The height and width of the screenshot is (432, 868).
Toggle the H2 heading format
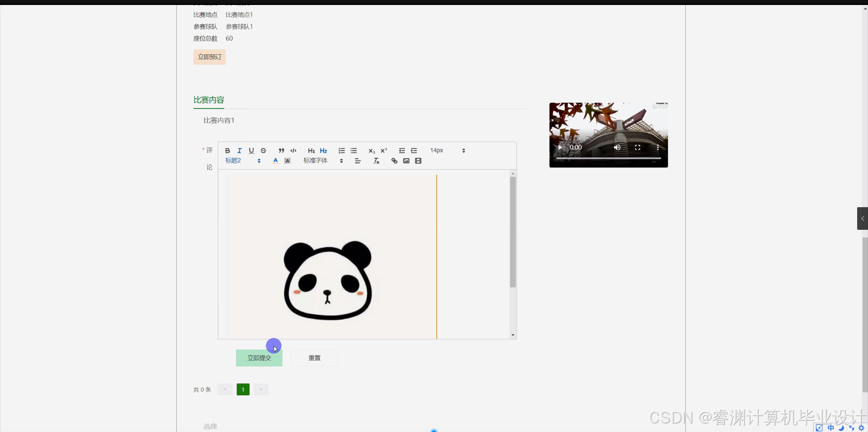pos(323,151)
